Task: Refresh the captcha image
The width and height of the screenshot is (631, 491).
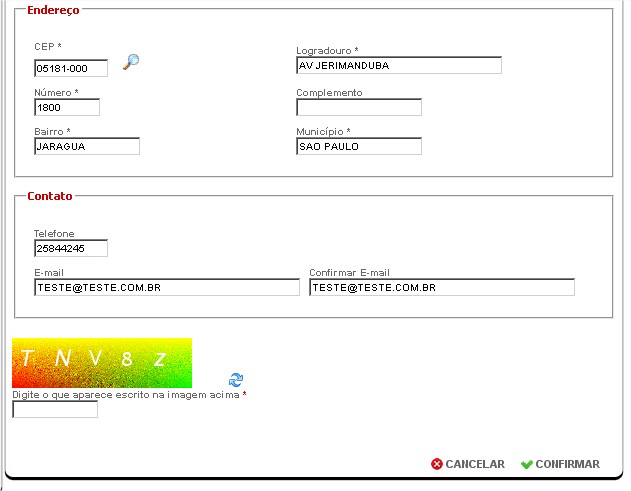Action: click(236, 380)
